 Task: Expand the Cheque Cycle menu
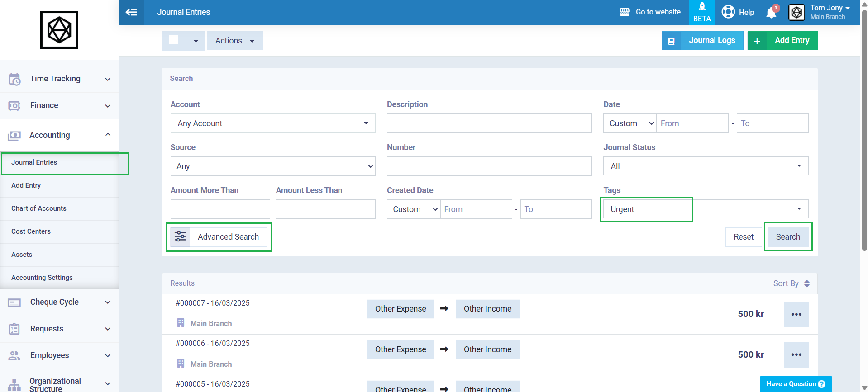(108, 302)
